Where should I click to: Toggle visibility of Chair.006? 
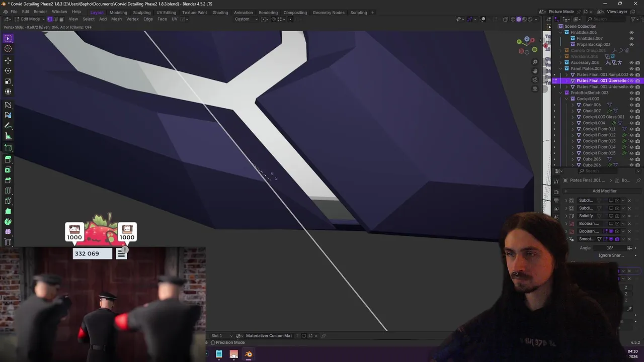(x=631, y=105)
